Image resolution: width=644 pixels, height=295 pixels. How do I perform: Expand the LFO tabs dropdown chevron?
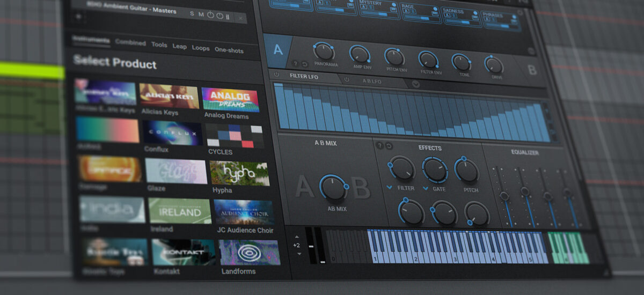416,84
